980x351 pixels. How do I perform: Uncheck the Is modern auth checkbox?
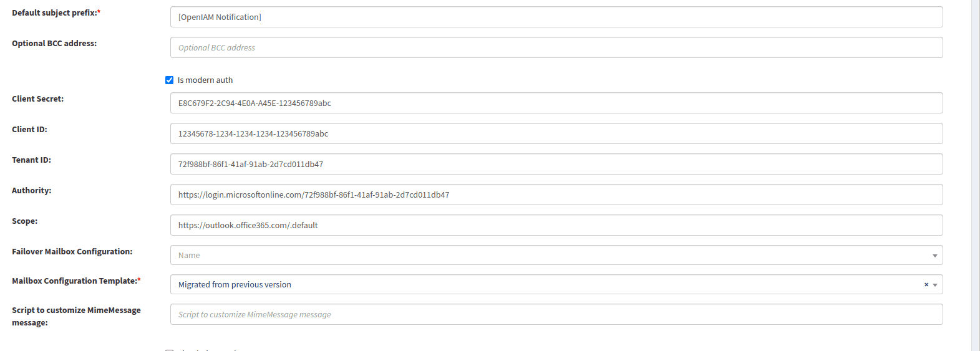[x=169, y=80]
